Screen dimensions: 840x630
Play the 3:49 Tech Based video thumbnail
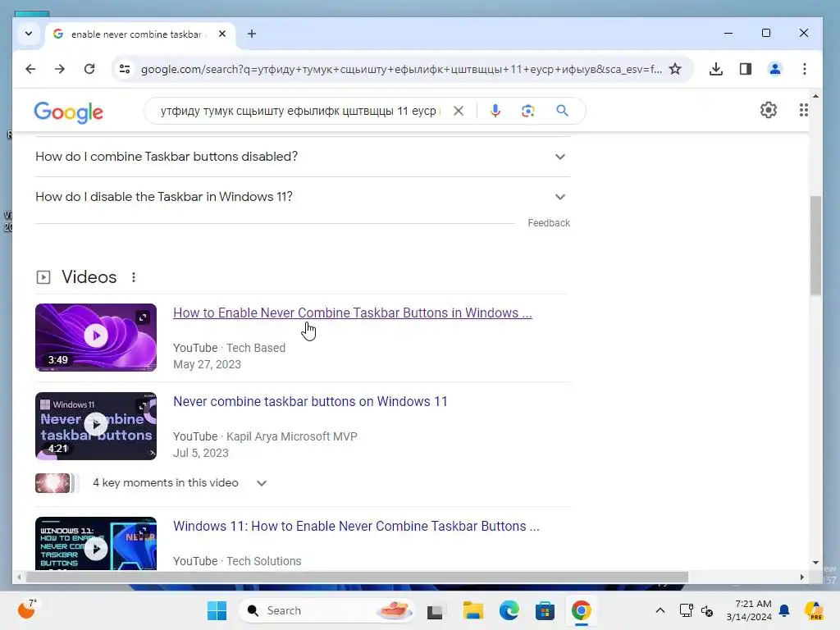pyautogui.click(x=96, y=337)
